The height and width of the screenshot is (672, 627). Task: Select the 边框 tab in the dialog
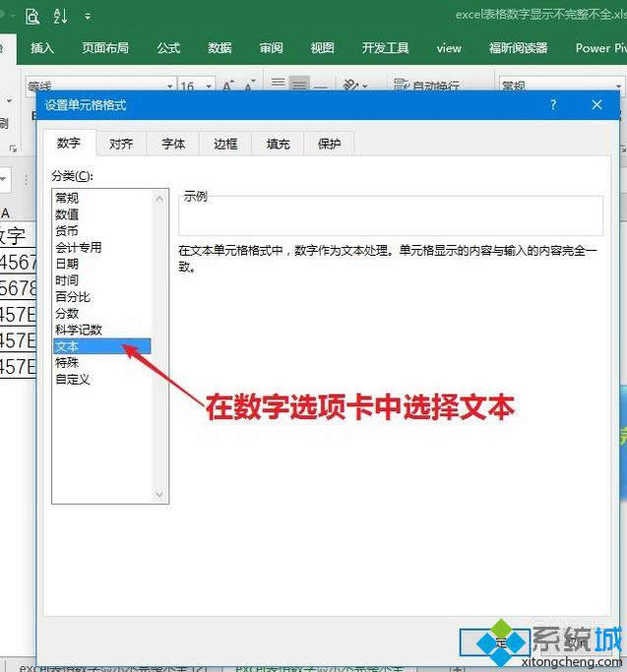tap(225, 144)
